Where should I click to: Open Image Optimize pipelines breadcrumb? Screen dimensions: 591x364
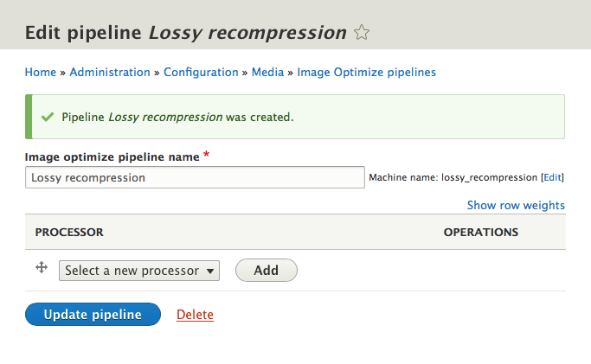coord(366,72)
